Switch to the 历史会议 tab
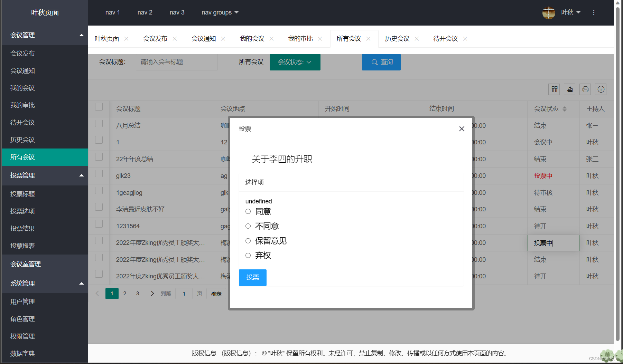Viewport: 623px width, 364px height. [397, 39]
